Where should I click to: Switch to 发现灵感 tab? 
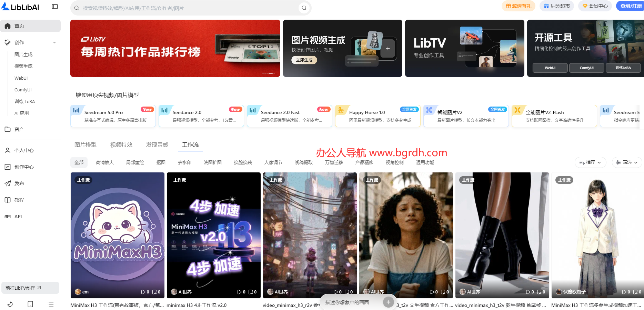(x=157, y=145)
